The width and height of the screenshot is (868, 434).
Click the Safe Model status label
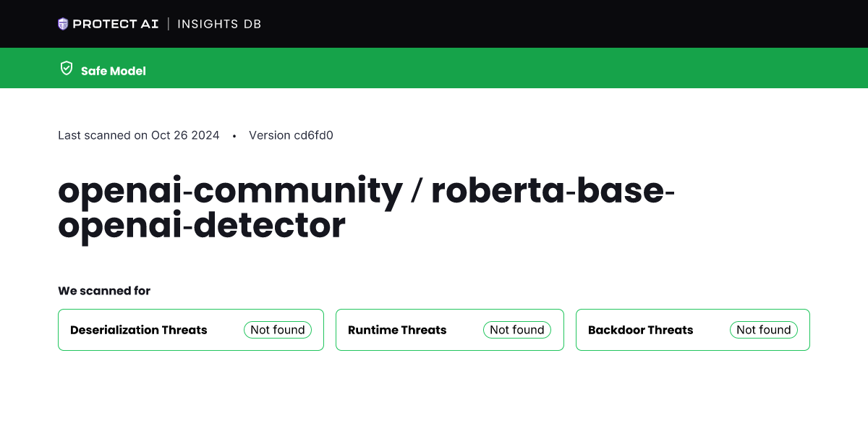tap(114, 71)
